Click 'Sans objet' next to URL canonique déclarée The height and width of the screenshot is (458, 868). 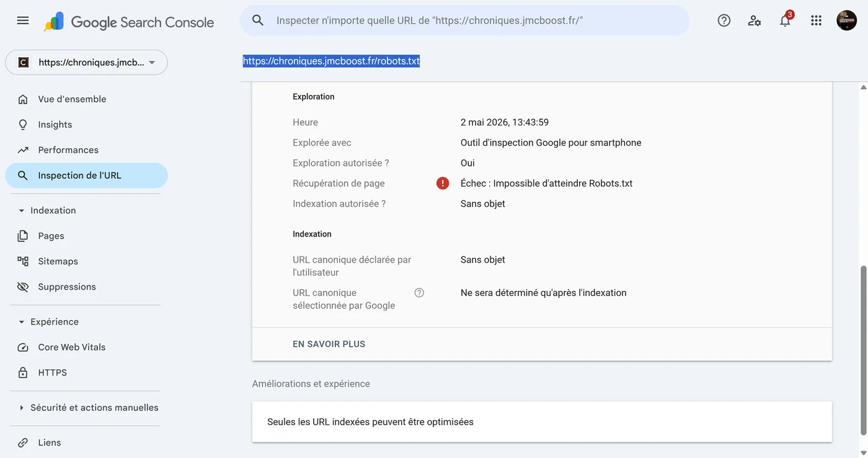(x=482, y=260)
